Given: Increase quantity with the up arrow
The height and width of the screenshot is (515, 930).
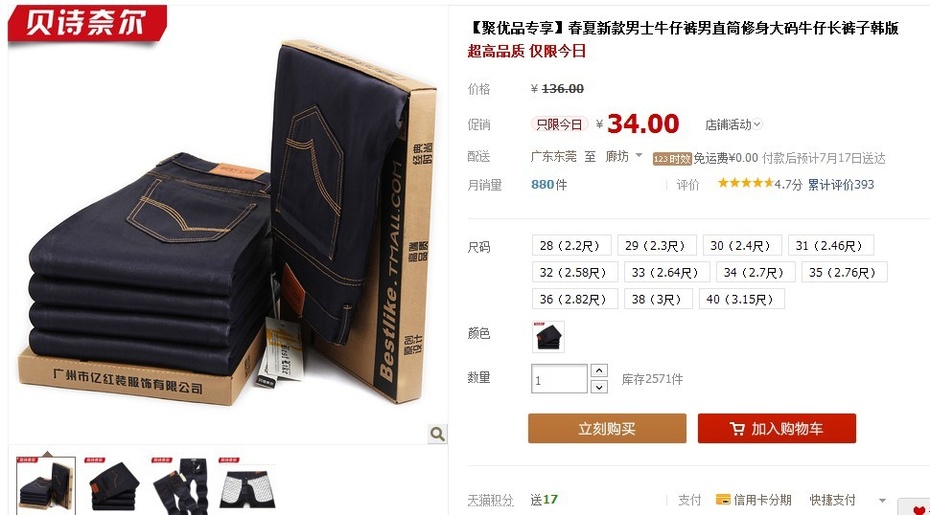Looking at the screenshot, I should coord(599,371).
